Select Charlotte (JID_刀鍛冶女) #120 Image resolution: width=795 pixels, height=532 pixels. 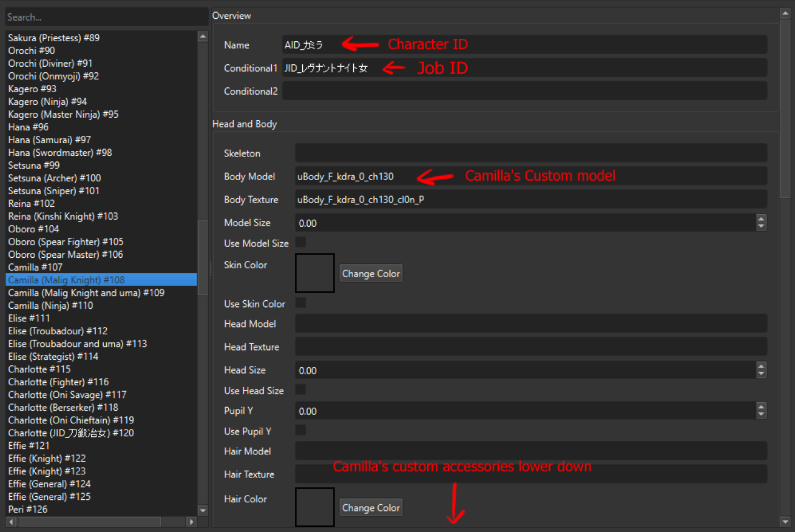pyautogui.click(x=101, y=433)
